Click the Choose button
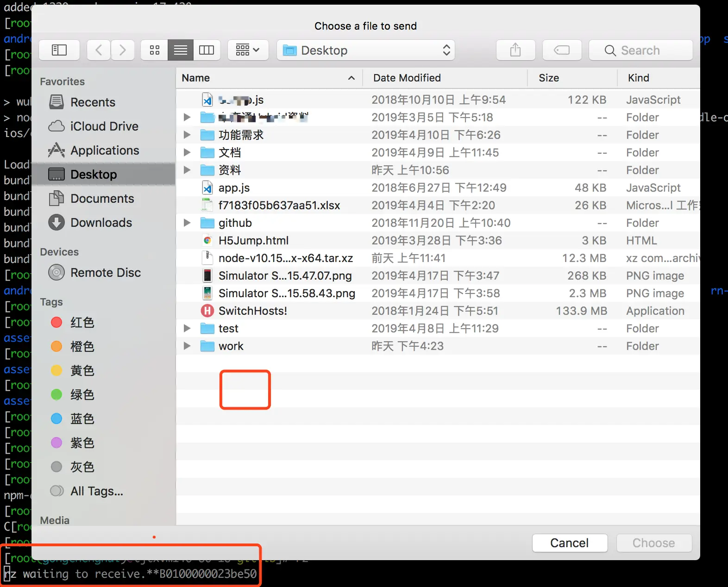This screenshot has height=587, width=728. pos(654,543)
